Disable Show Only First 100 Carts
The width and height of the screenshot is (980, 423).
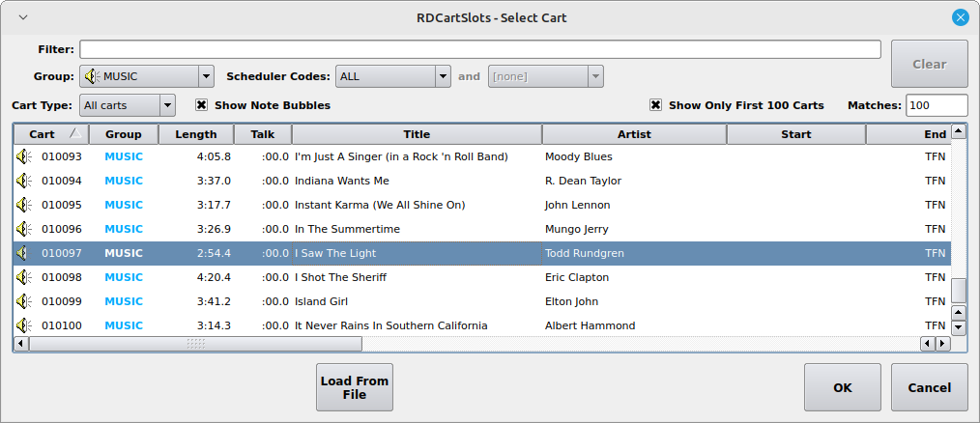pos(656,105)
